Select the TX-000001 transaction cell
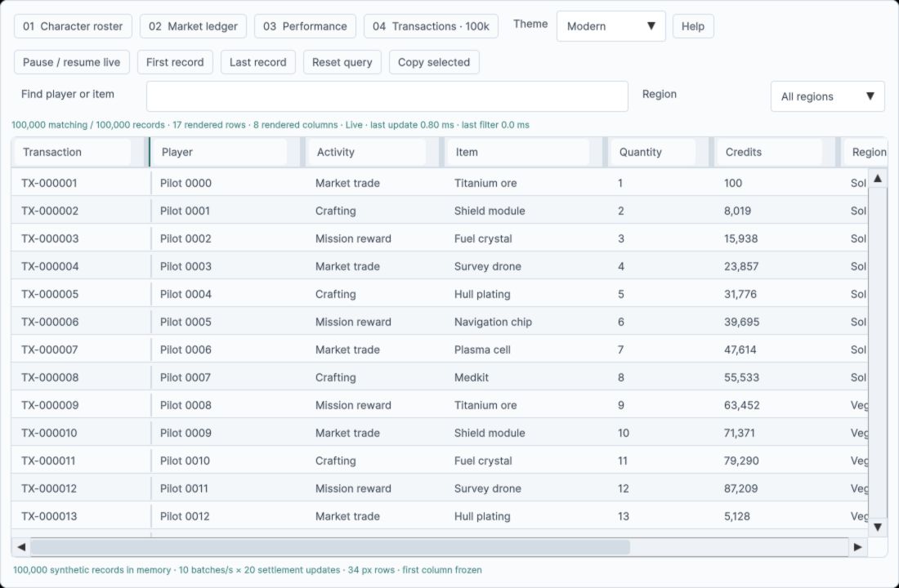Image resolution: width=899 pixels, height=588 pixels. click(81, 184)
